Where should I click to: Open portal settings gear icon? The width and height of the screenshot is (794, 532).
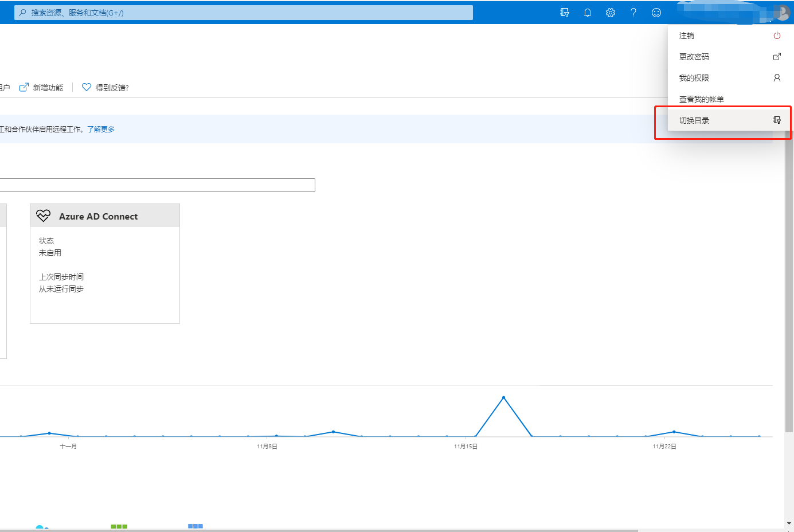click(611, 13)
